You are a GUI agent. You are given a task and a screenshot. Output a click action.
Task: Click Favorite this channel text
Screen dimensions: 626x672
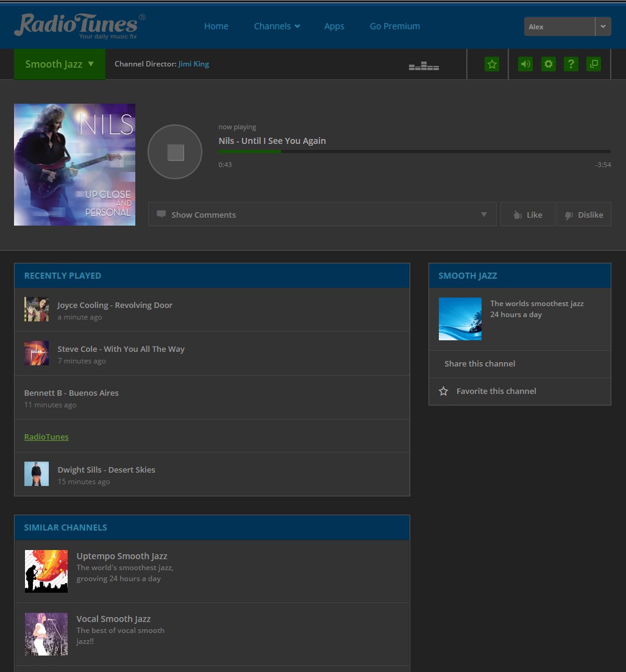pyautogui.click(x=496, y=391)
